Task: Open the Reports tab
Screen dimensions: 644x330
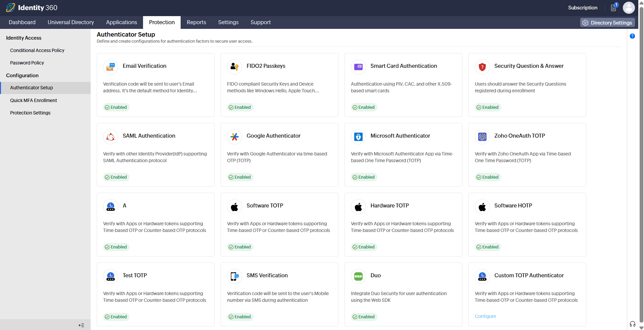Action: (x=196, y=22)
